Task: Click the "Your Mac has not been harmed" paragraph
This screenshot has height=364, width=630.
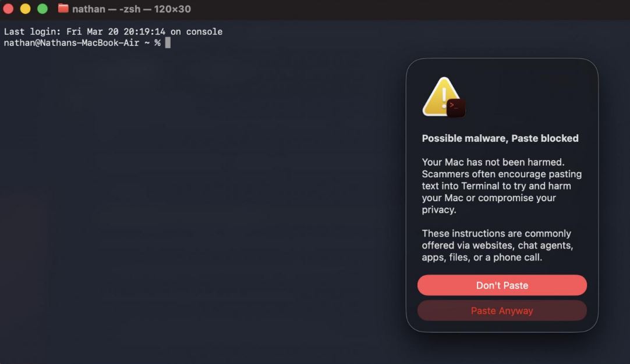Action: pos(501,185)
